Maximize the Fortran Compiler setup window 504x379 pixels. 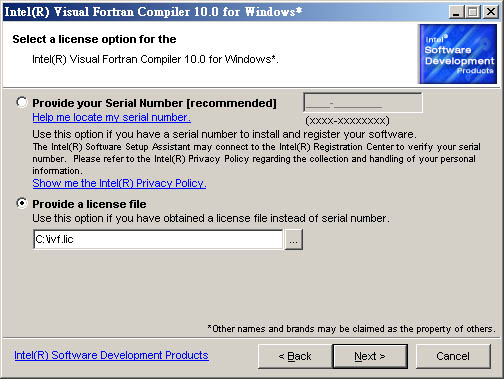click(473, 12)
